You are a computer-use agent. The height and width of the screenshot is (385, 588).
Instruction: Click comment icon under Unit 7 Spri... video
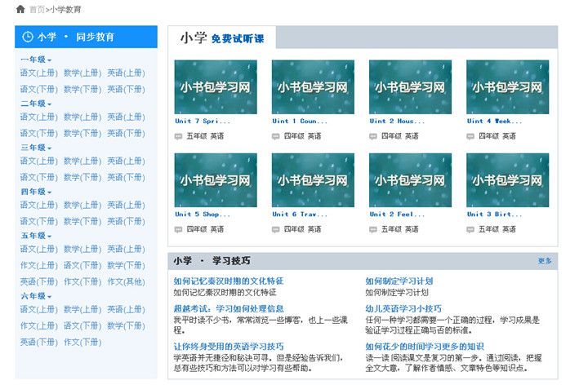point(179,136)
